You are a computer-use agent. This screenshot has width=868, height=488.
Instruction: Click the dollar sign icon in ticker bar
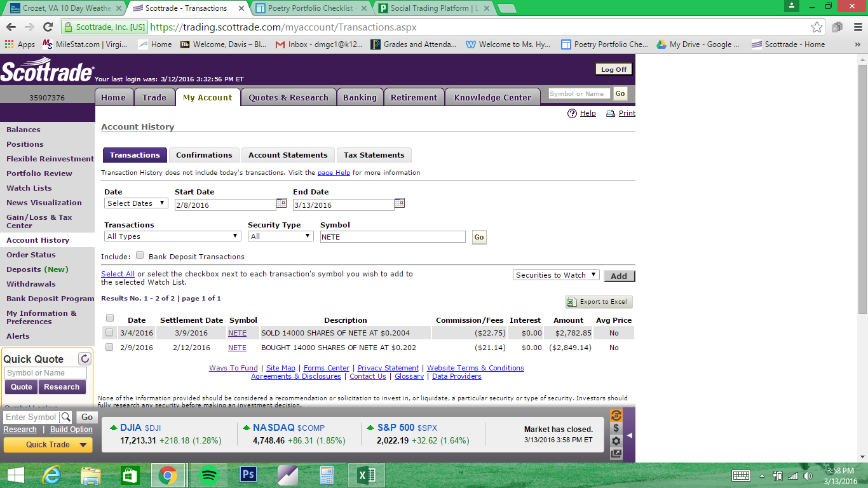[x=616, y=428]
